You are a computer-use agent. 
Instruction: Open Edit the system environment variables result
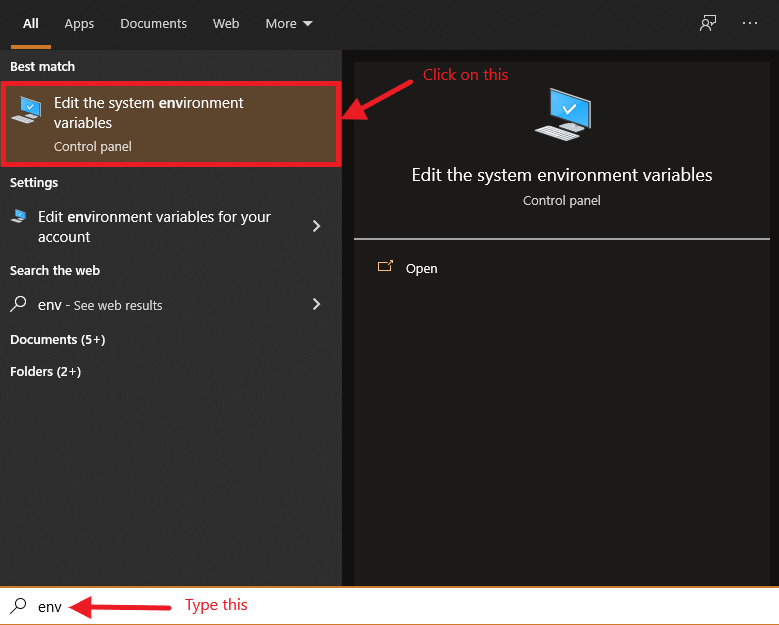(x=171, y=124)
